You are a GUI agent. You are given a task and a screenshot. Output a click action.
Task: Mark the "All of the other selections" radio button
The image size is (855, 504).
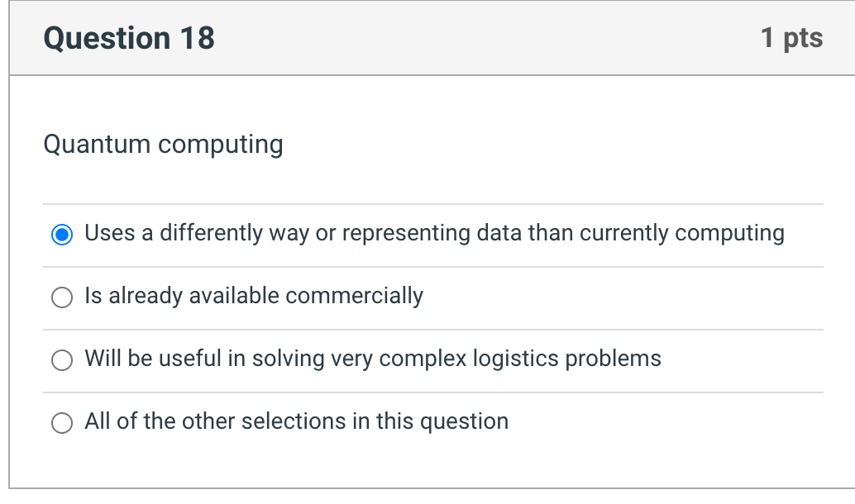point(62,423)
